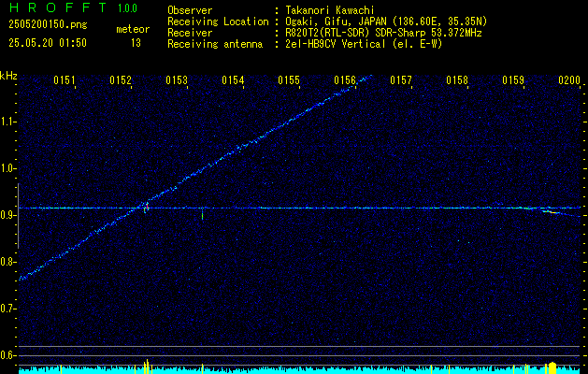Select the file name 2505200150.png
Viewport: 588px width, 374px height.
[x=48, y=24]
